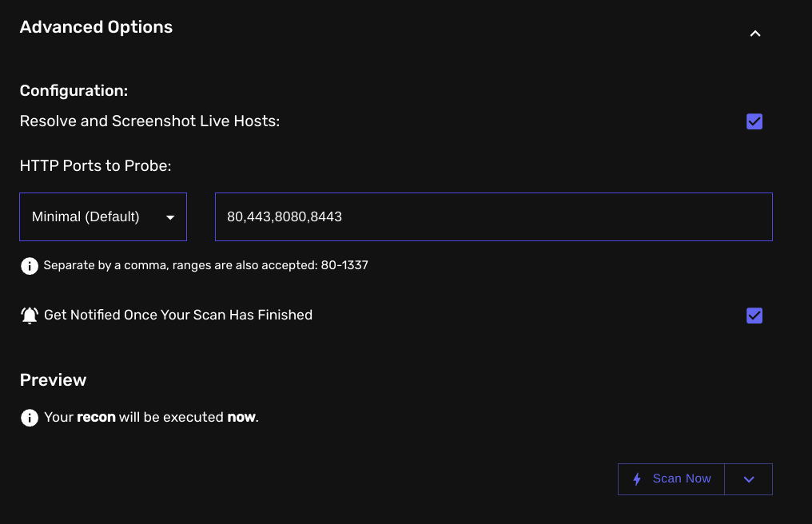
Task: Click the bold recon text in the preview line
Action: point(95,417)
